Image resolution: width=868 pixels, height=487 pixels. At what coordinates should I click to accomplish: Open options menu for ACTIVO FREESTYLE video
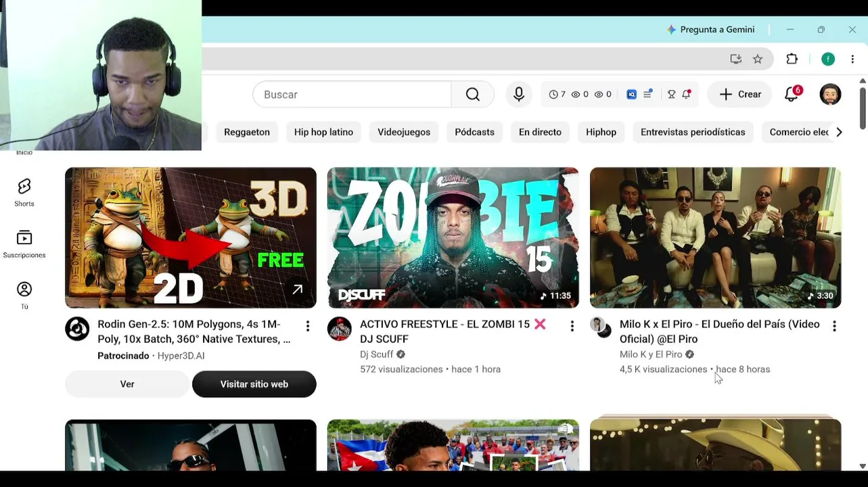[x=572, y=327]
